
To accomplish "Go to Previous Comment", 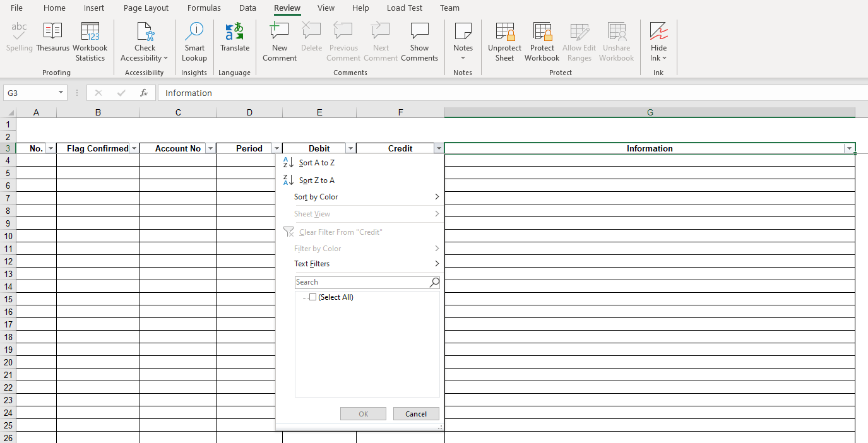I will tap(343, 42).
